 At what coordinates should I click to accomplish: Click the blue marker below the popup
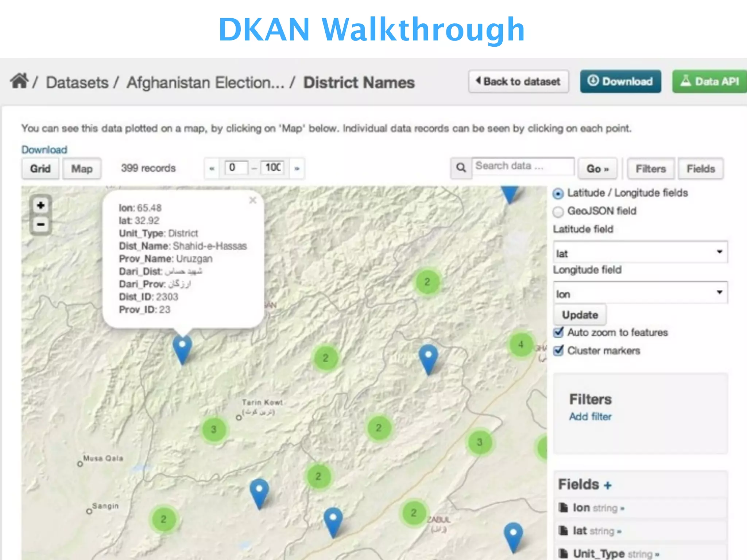click(x=182, y=349)
